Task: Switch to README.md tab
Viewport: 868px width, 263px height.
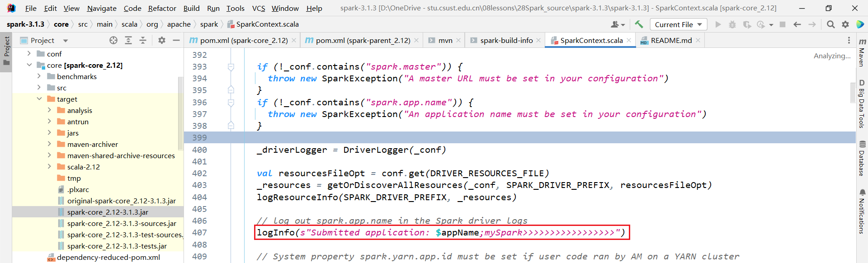Action: click(x=670, y=40)
